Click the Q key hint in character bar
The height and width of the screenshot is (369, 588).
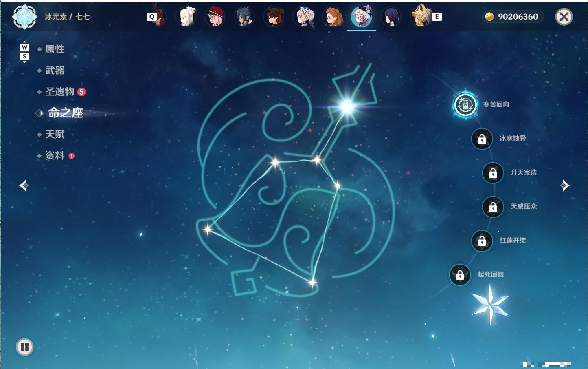click(x=151, y=17)
